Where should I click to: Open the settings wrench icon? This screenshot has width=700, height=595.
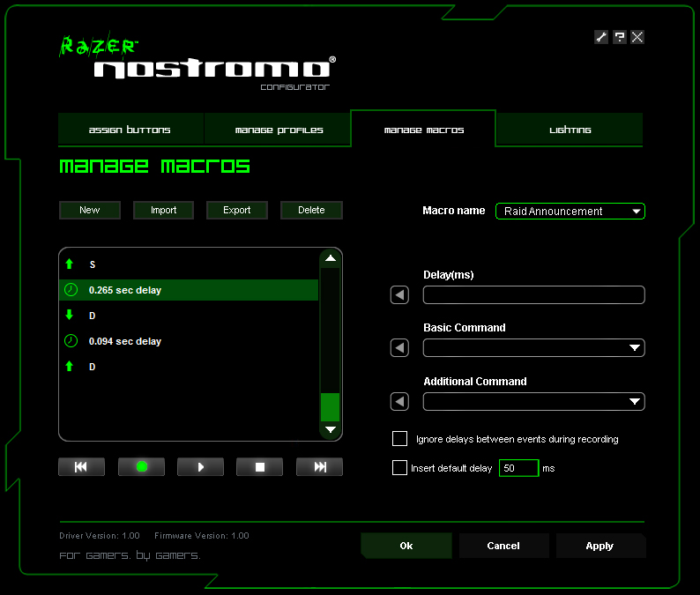pos(601,37)
